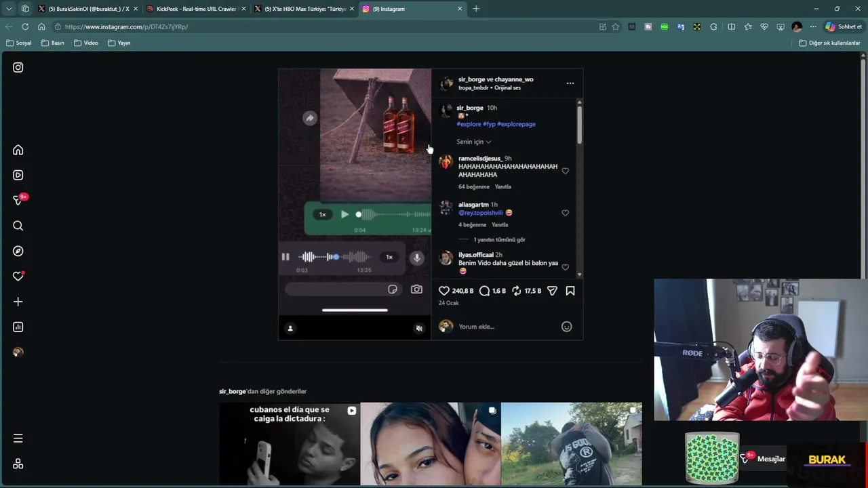Open browser profile avatar in toolbar
The image size is (868, 488).
(x=797, y=26)
